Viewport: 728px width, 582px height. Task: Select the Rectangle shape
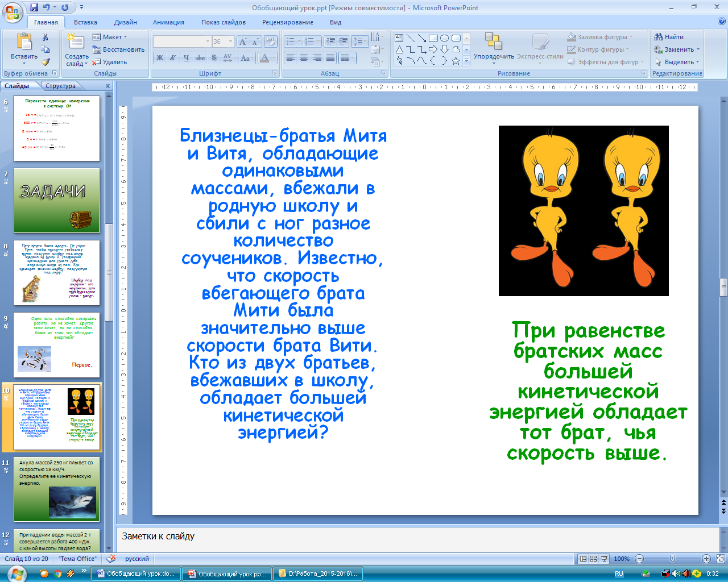[x=433, y=38]
